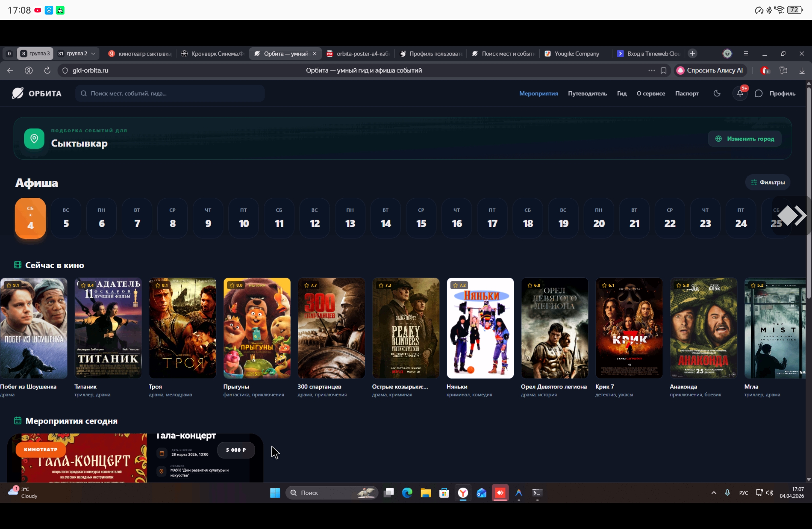
Task: Open the РУС language switcher
Action: [744, 493]
